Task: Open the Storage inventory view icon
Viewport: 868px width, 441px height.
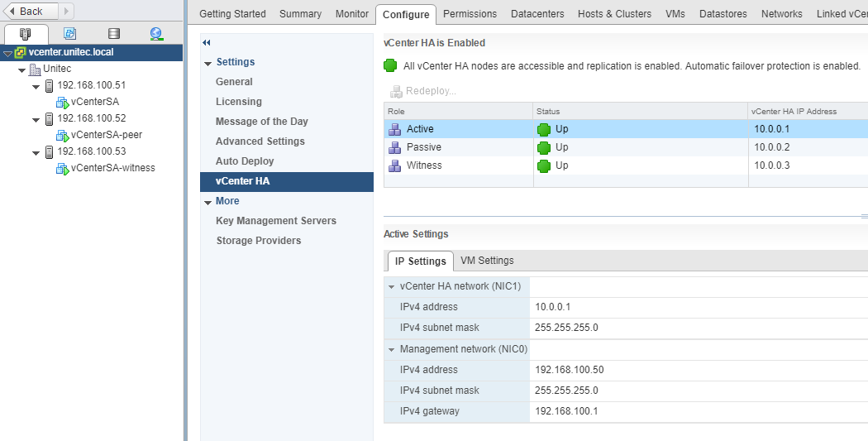Action: 114,34
